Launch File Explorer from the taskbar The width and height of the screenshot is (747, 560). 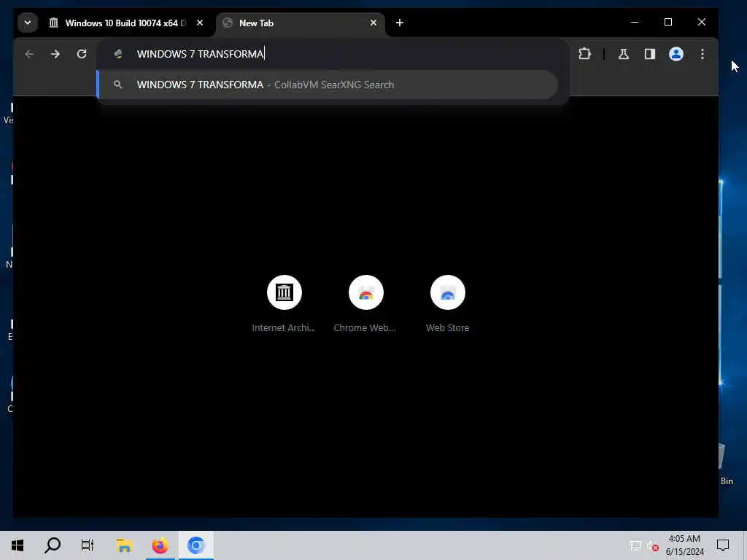coord(124,545)
